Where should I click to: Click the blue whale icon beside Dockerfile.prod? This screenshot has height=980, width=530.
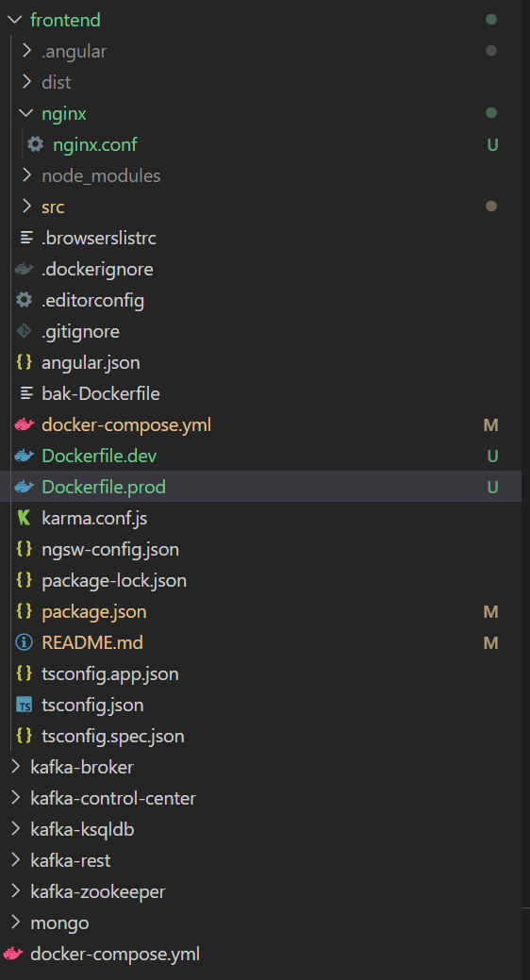click(x=24, y=487)
